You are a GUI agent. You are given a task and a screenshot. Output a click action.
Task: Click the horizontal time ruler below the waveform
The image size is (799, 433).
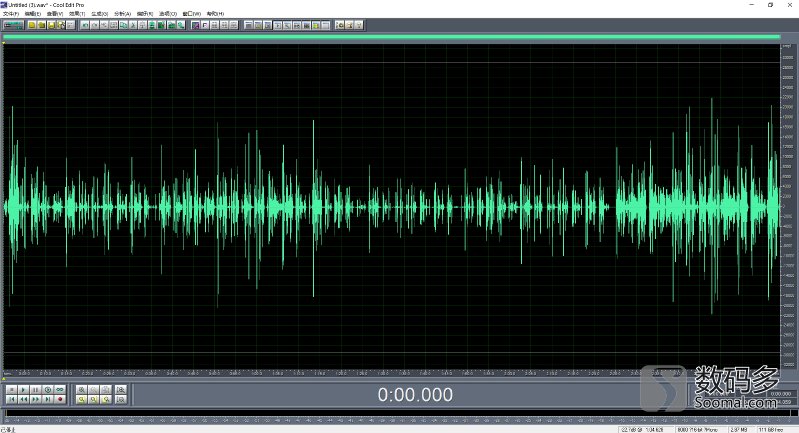pos(391,373)
